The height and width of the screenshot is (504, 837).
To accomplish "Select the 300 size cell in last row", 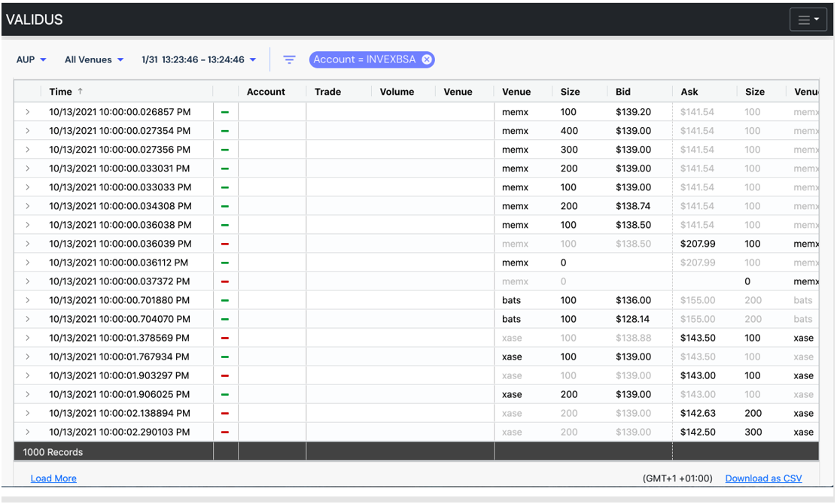I will pyautogui.click(x=753, y=433).
